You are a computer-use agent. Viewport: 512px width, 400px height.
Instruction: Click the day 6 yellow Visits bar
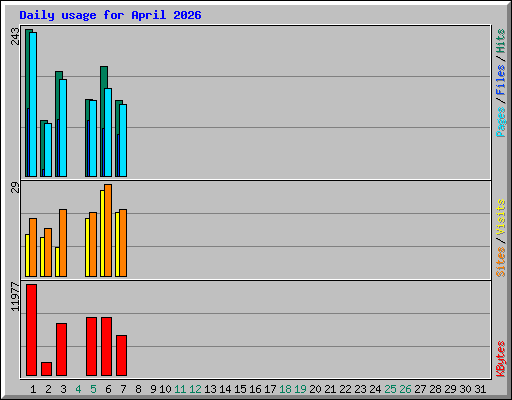(x=103, y=233)
